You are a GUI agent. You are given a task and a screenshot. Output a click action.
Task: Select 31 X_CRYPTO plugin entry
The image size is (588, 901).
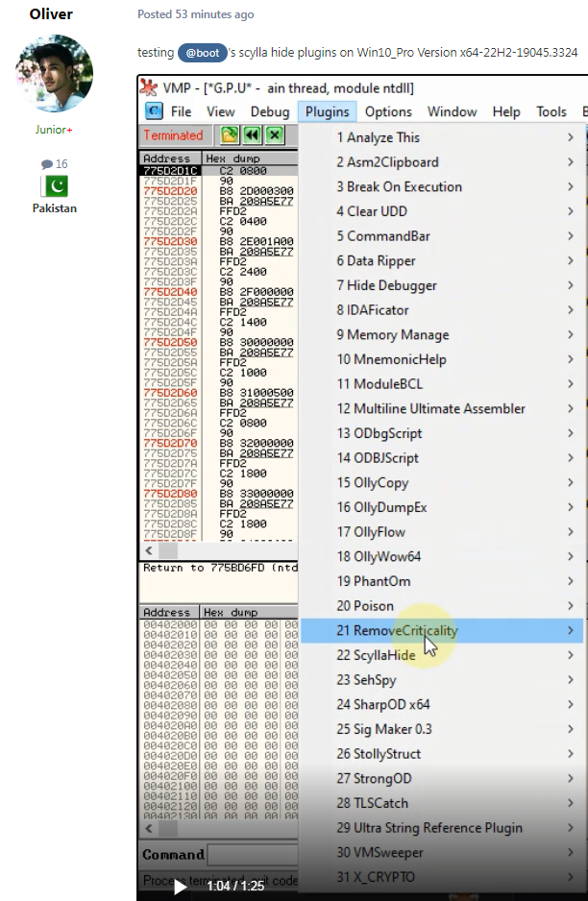(442, 878)
